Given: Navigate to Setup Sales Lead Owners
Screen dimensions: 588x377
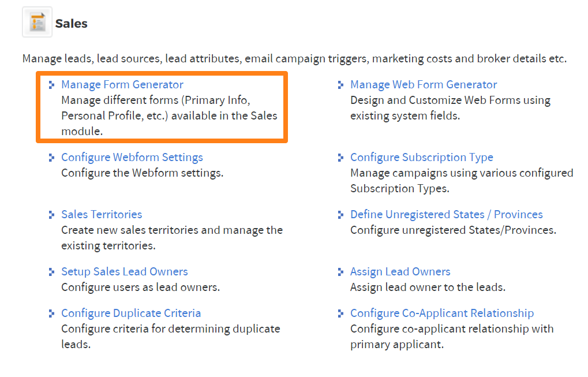Looking at the screenshot, I should [125, 272].
